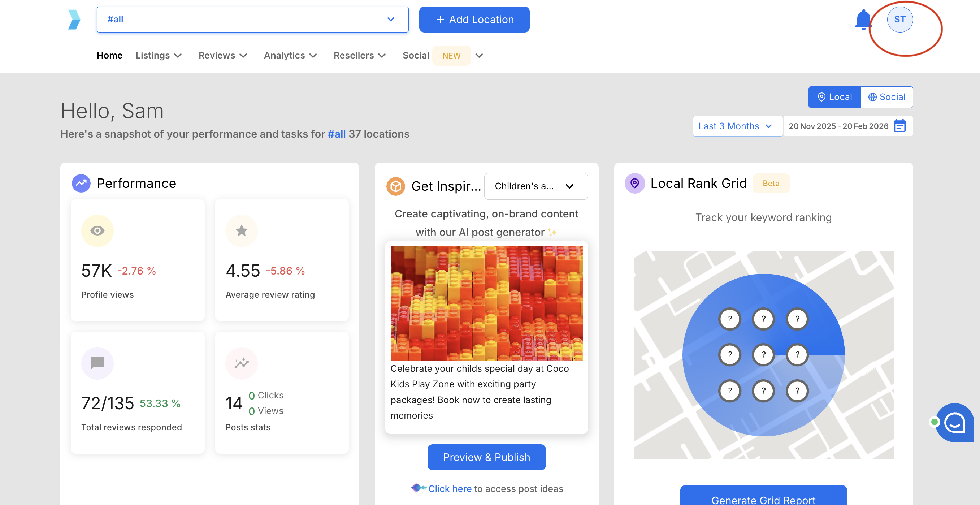The width and height of the screenshot is (980, 505).
Task: Click the Preview & Publish button
Action: click(486, 457)
